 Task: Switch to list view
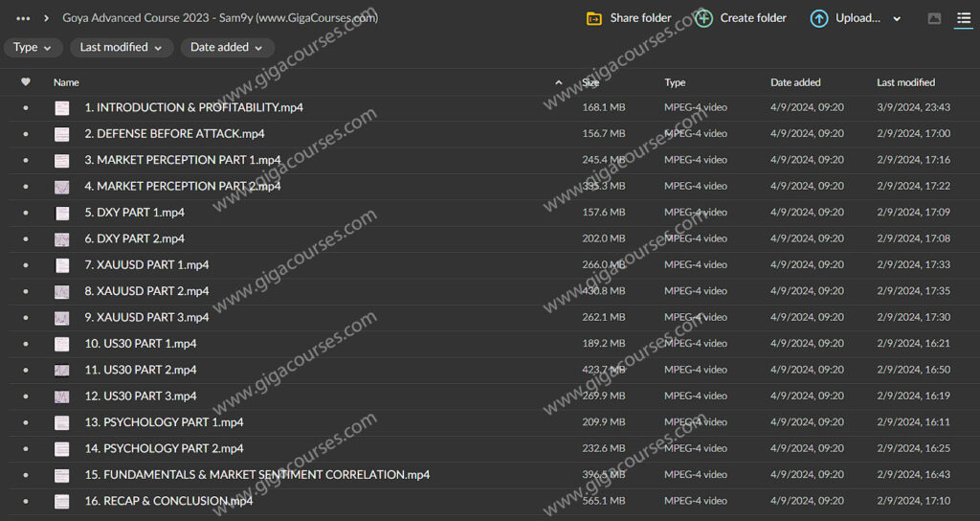coord(963,18)
